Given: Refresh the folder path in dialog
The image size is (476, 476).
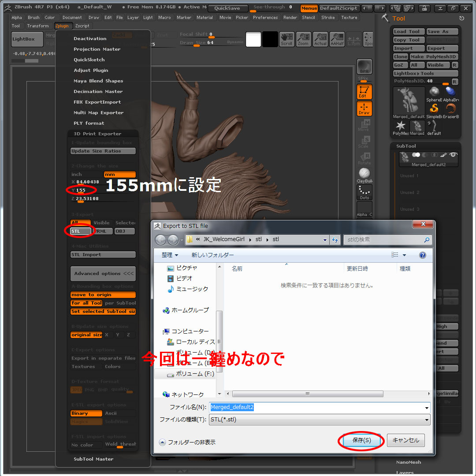Looking at the screenshot, I should [x=335, y=240].
